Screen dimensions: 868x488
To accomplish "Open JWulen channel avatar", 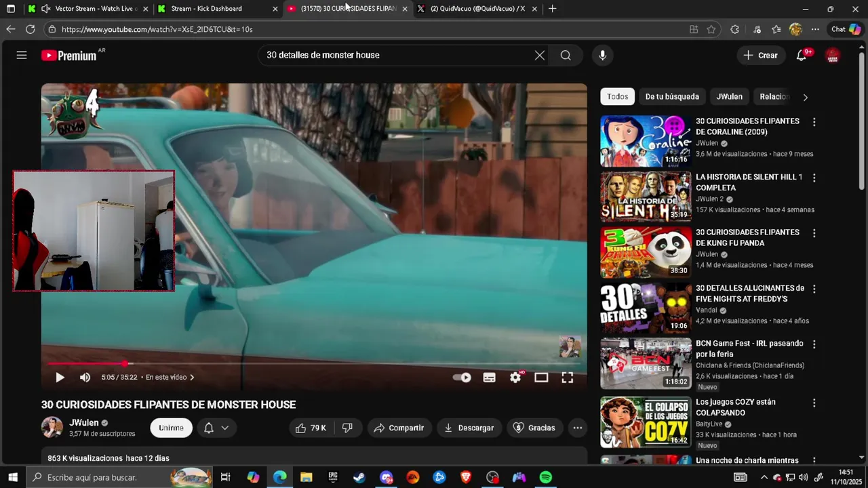I will [x=52, y=427].
